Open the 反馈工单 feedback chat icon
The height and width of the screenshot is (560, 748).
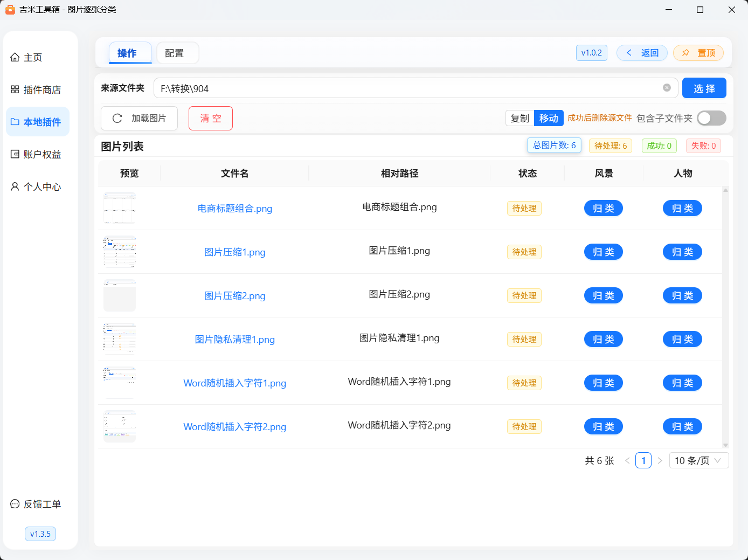(15, 504)
